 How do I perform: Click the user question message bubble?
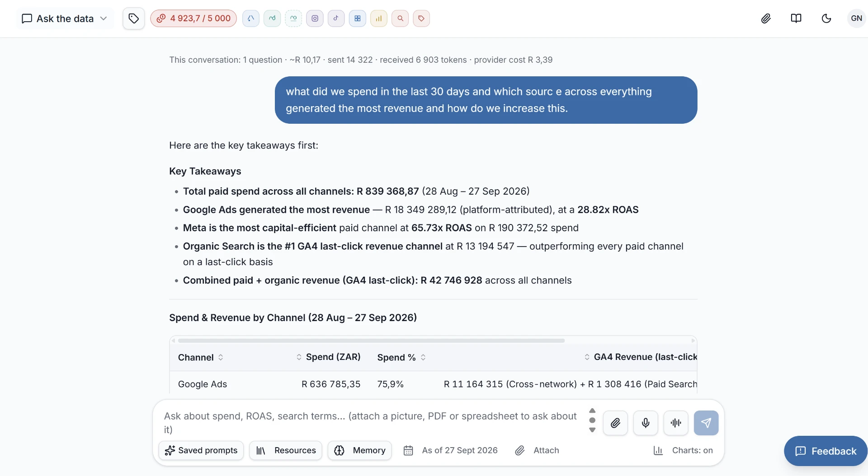[486, 100]
